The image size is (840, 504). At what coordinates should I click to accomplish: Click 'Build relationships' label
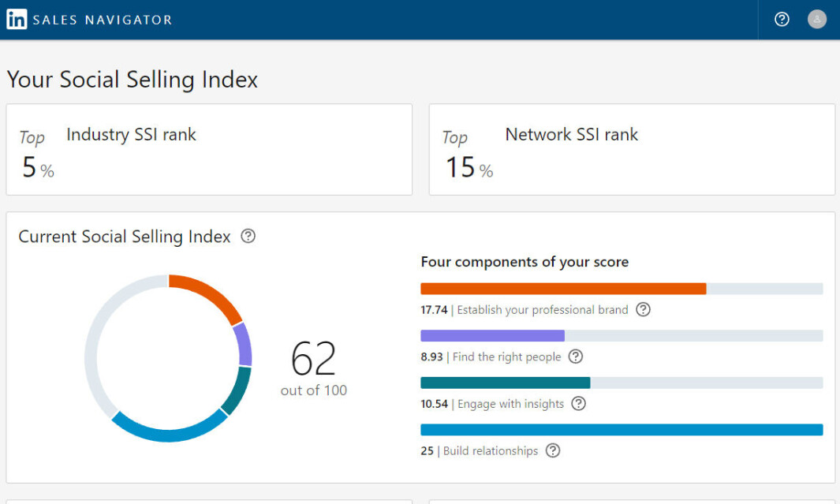coord(490,451)
